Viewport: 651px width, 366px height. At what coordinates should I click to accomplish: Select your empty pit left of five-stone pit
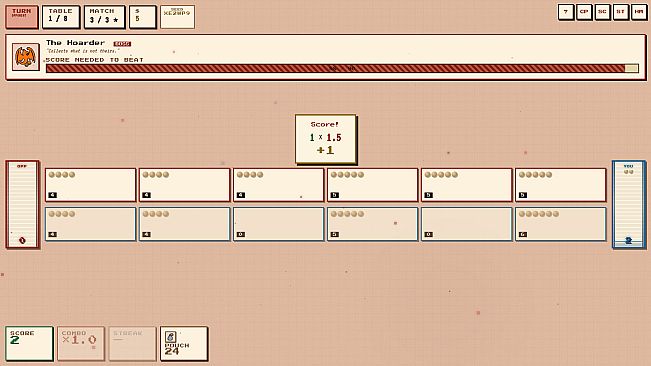pos(279,224)
